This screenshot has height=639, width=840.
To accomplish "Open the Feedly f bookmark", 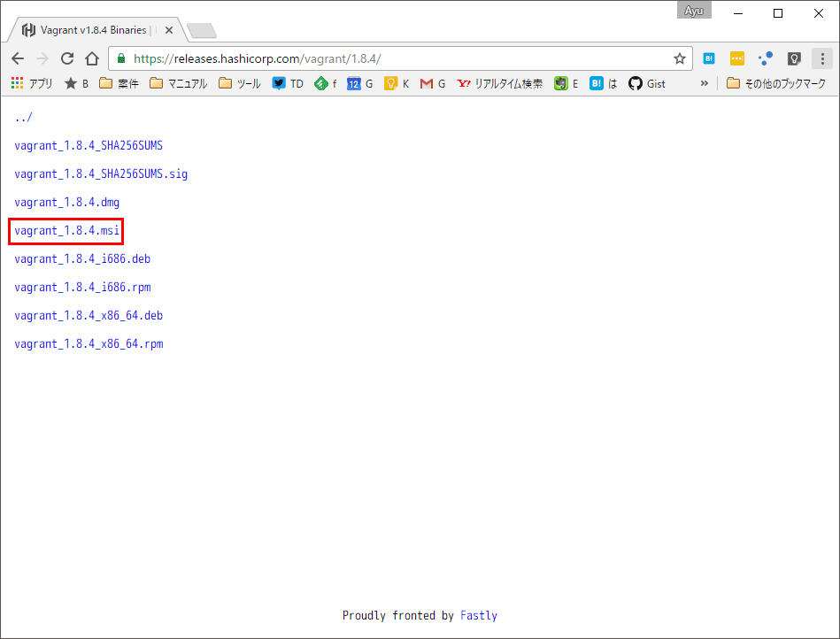I will click(326, 83).
